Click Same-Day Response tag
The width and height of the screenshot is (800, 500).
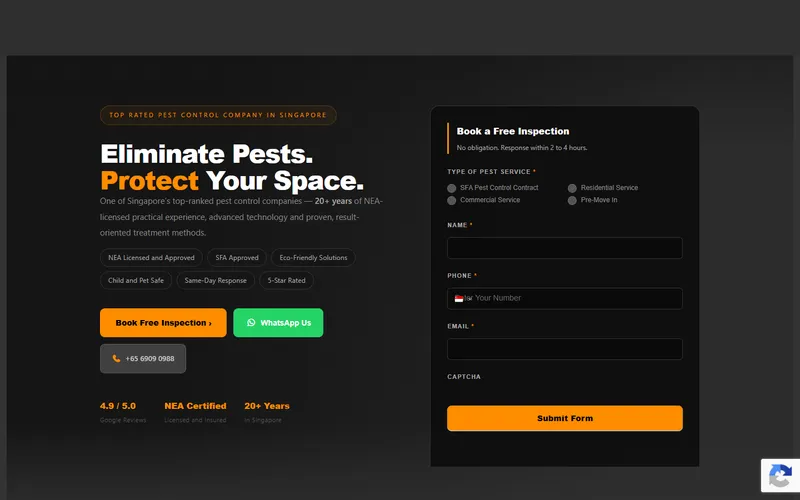[x=215, y=280]
